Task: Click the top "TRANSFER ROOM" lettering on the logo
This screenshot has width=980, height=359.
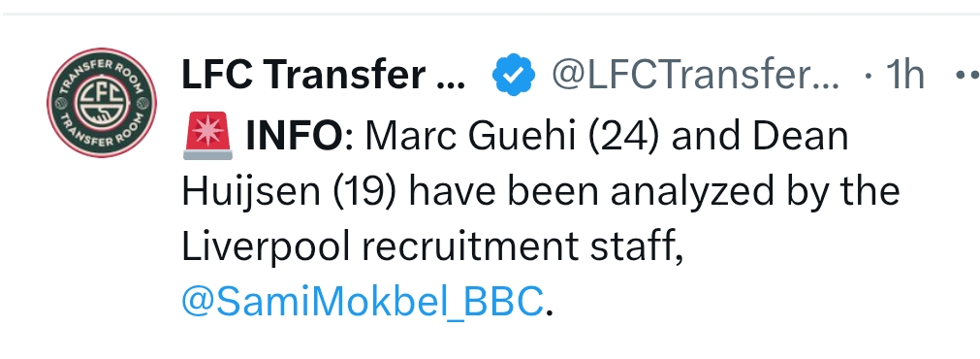Action: coord(102,68)
